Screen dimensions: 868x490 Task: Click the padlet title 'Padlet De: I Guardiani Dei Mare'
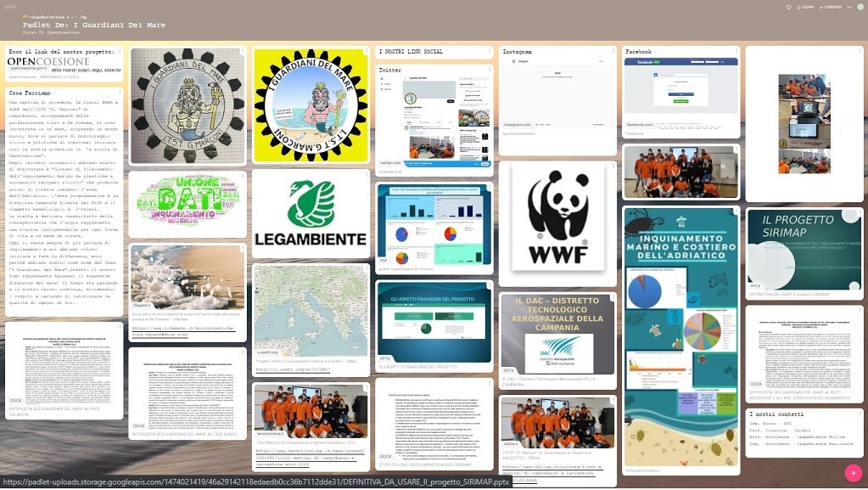tap(94, 25)
